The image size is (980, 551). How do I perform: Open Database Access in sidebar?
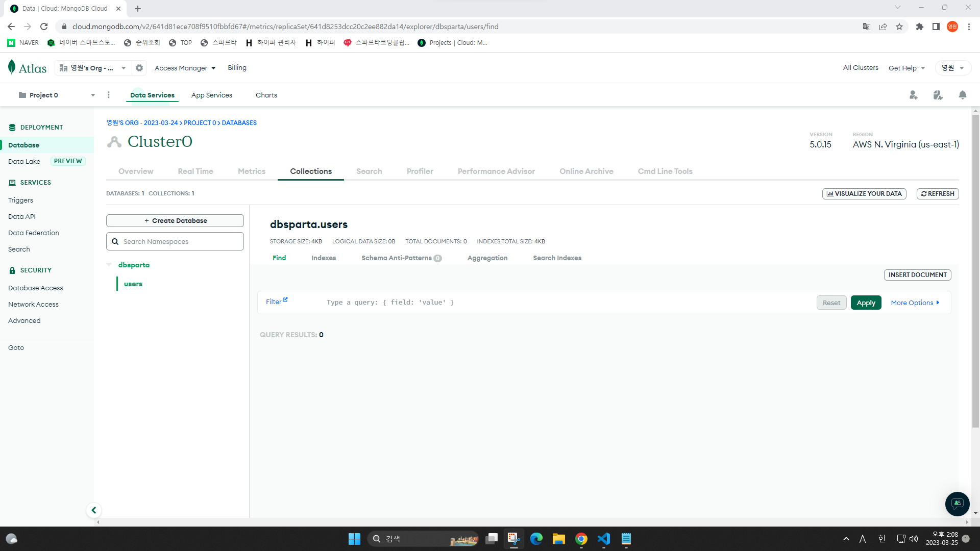tap(36, 288)
